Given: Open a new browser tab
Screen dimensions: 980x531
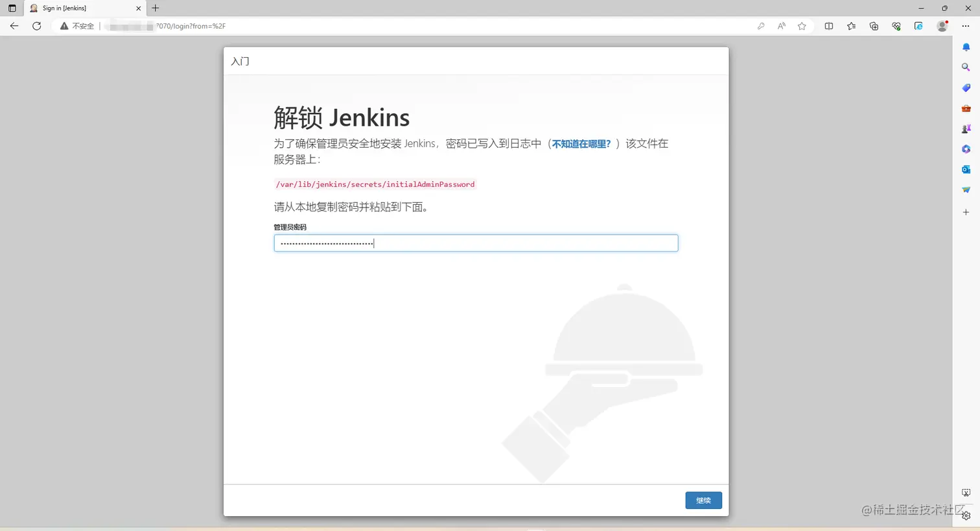Looking at the screenshot, I should pyautogui.click(x=156, y=8).
